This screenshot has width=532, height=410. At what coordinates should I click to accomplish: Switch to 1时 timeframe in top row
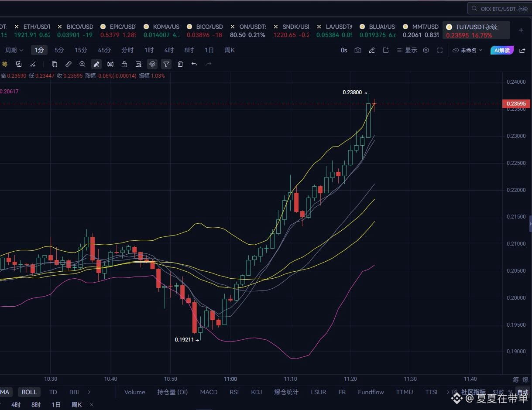[x=149, y=50]
